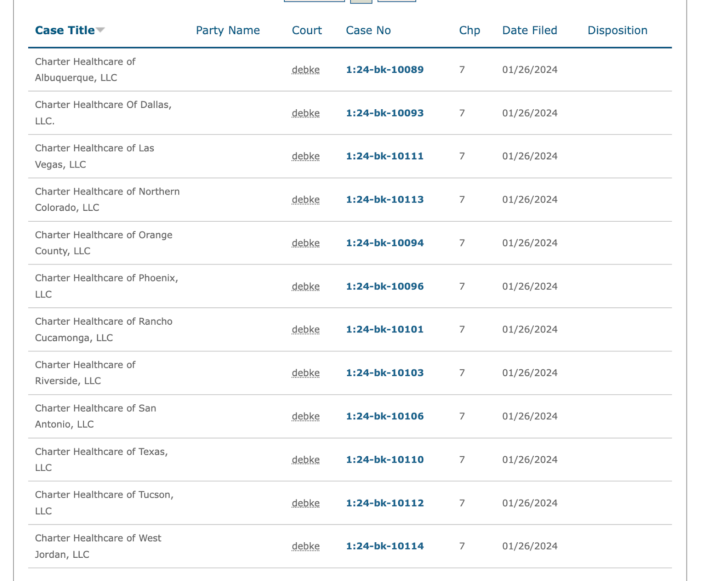Select the Charter Healthcare of Las Vegas title
The height and width of the screenshot is (581, 728).
95,156
